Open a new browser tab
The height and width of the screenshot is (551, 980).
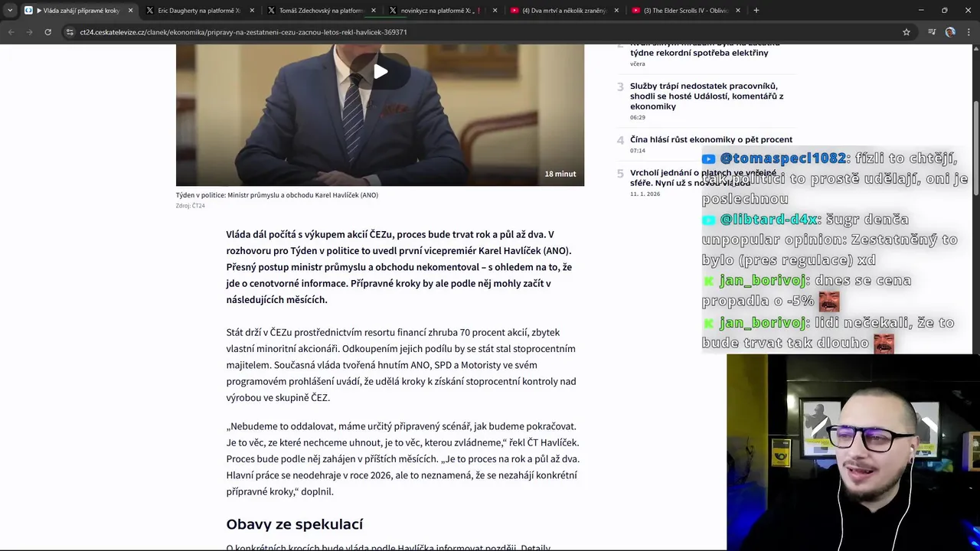click(756, 10)
